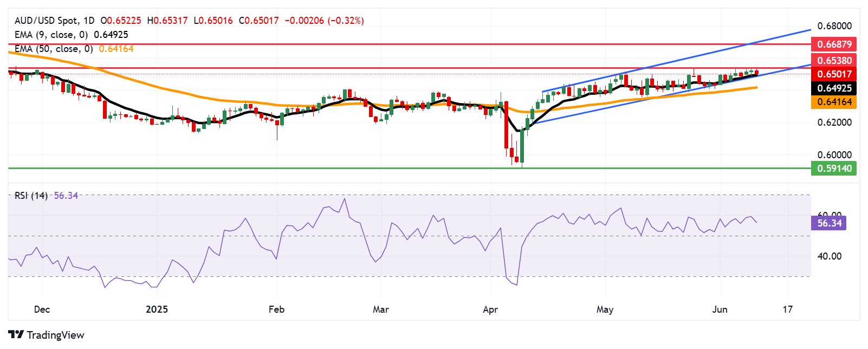This screenshot has height=349, width=868.
Task: Click the 0.68000 price axis label
Action: [x=834, y=26]
